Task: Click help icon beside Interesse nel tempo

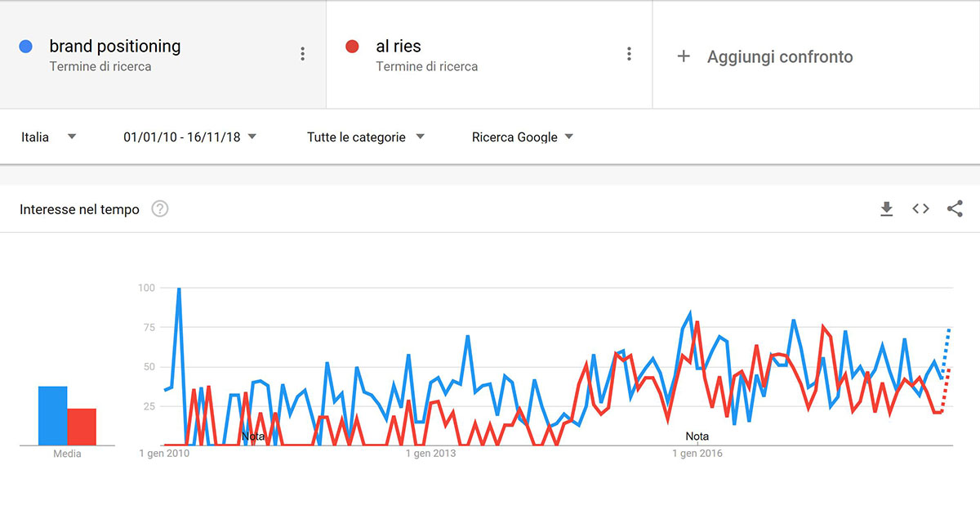Action: [160, 209]
